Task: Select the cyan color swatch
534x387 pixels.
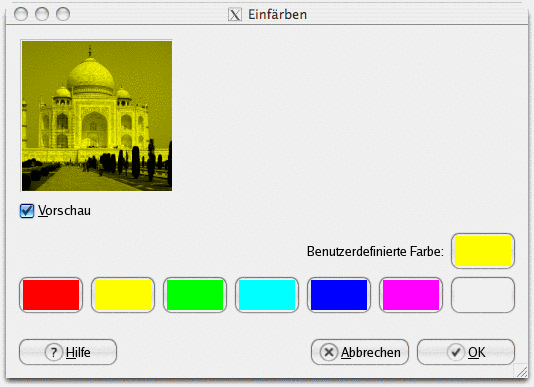Action: 267,295
